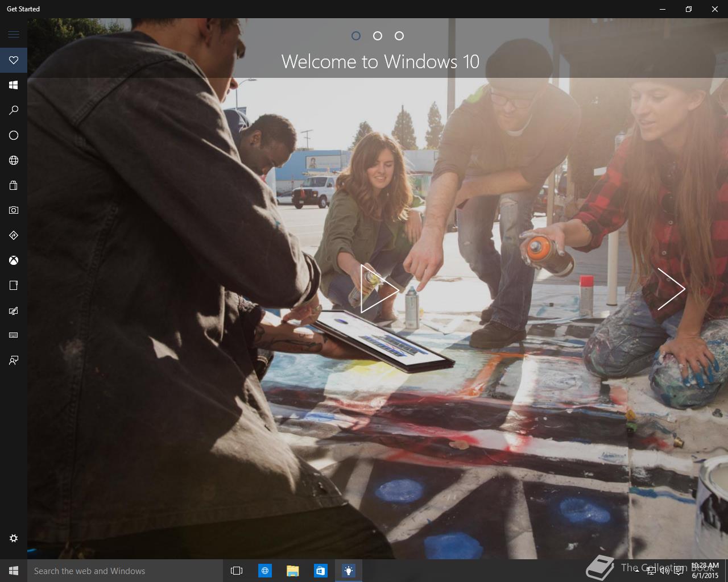Play the Welcome to Windows 10 video
Screen dimensions: 728x582
click(379, 289)
